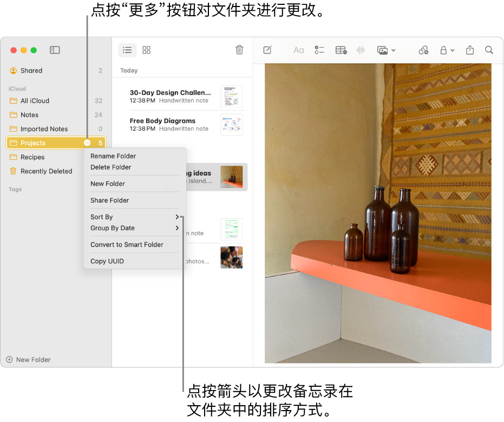Click the bottles photo note thumbnail
Viewport: 504px width, 422px height.
click(x=232, y=177)
